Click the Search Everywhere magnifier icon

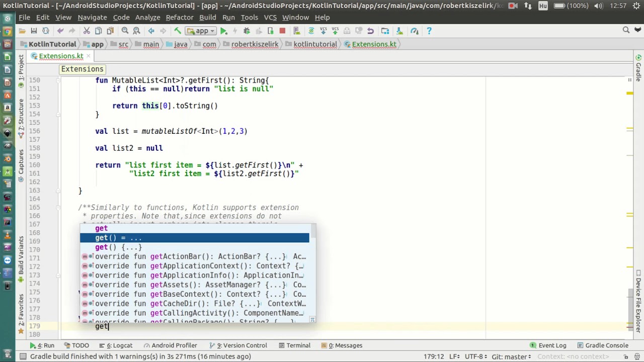tap(626, 31)
